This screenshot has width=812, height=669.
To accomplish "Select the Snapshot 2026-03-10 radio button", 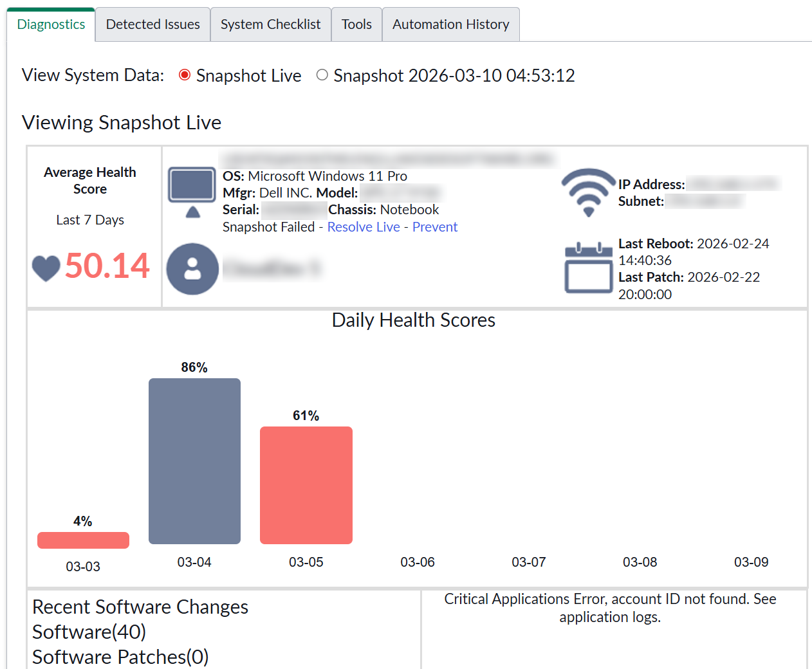I will [x=322, y=75].
